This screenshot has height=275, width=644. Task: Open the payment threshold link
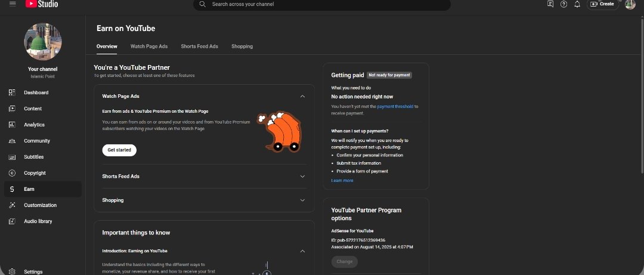395,106
